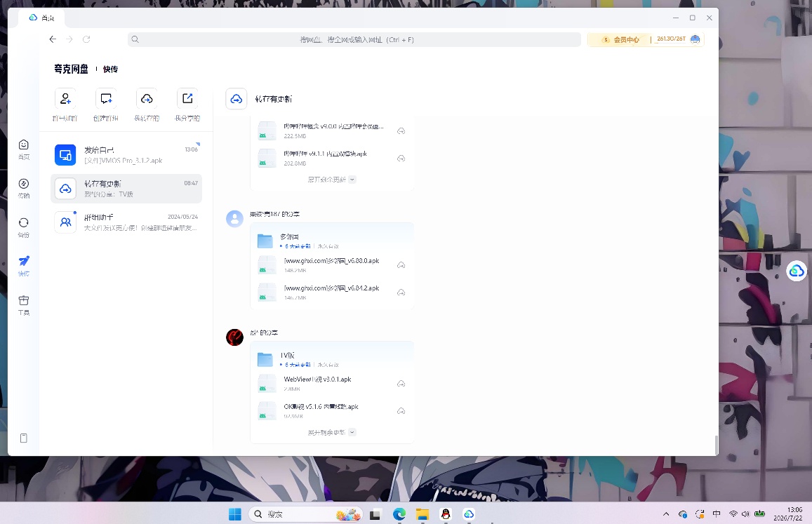
Task: Click the WebView v3.0.1.apk file name
Action: pos(317,379)
